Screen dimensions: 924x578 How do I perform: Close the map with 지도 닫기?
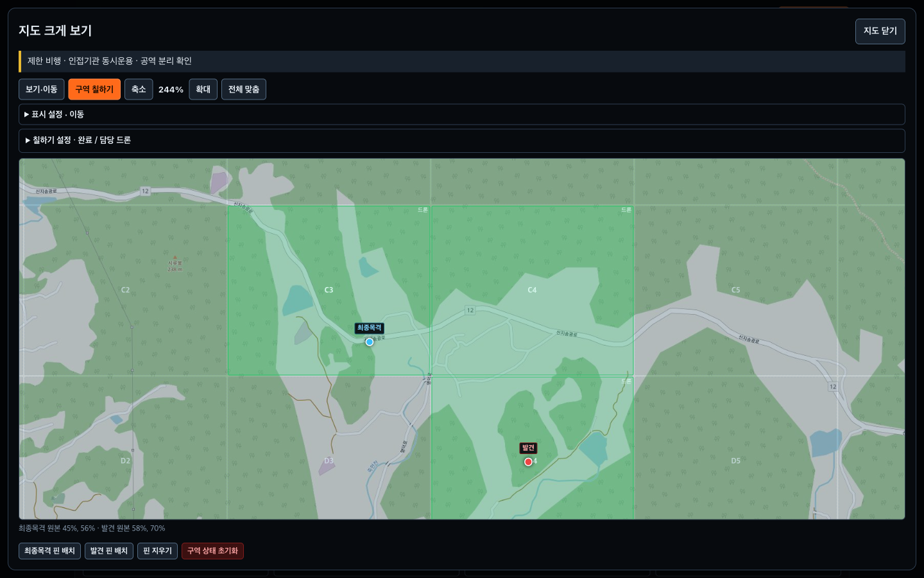tap(880, 31)
